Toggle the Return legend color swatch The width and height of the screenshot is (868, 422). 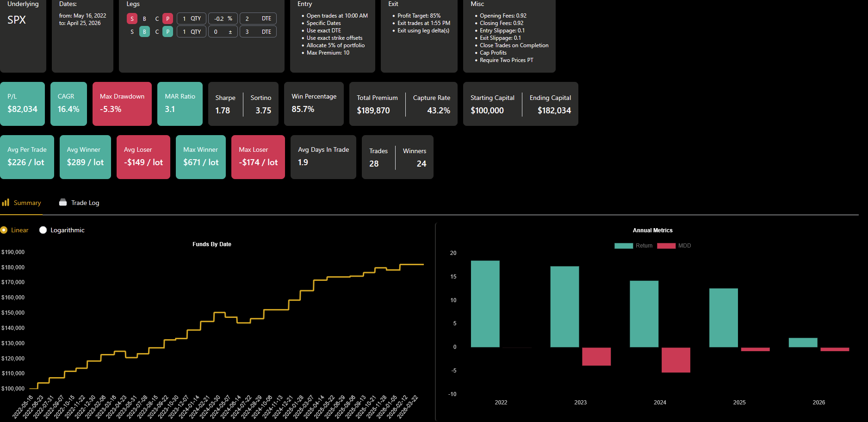pos(624,246)
